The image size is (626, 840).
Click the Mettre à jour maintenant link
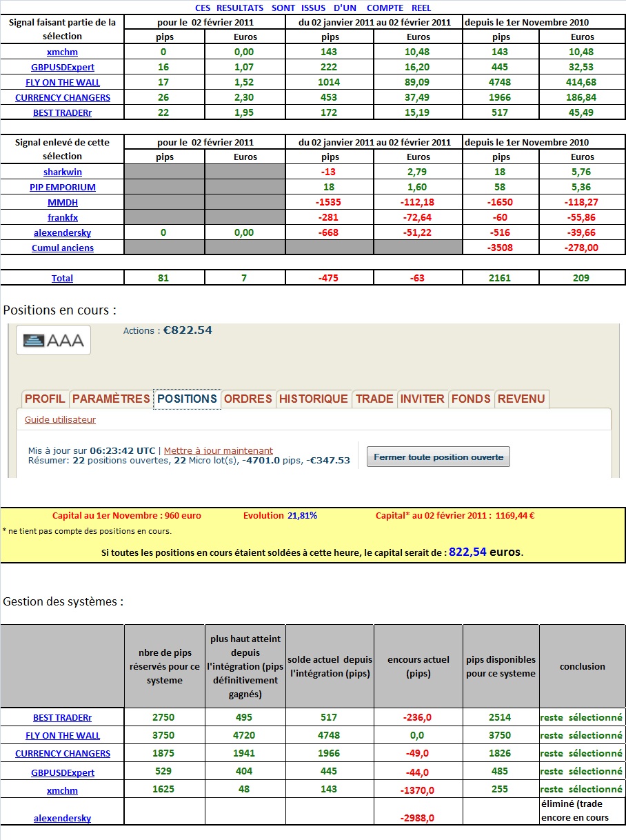click(219, 450)
